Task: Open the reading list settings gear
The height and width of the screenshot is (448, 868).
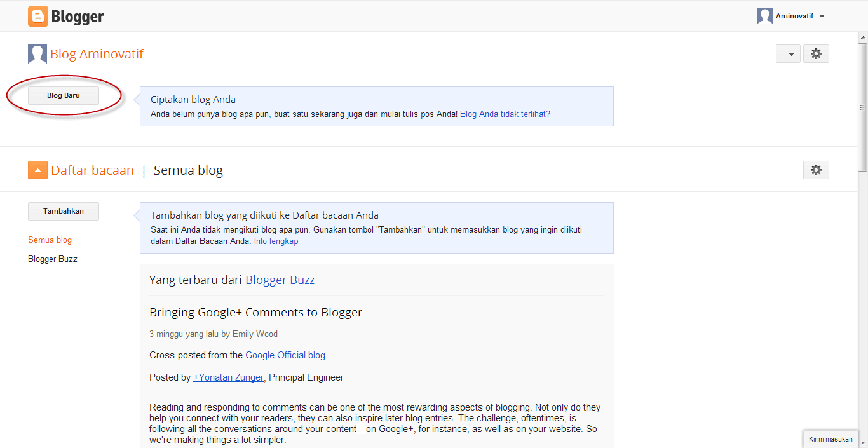Action: (x=816, y=170)
